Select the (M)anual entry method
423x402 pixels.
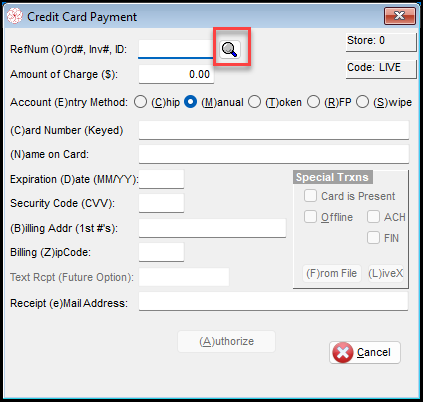tap(190, 102)
